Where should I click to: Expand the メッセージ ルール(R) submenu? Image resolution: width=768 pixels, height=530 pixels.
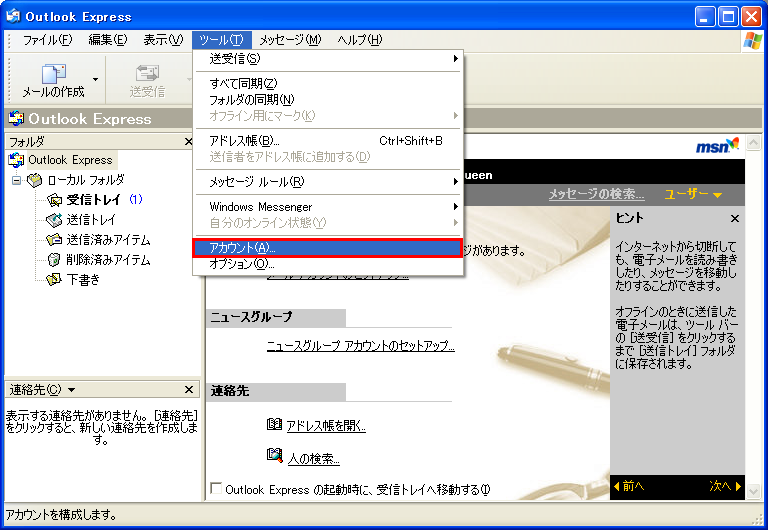[328, 182]
